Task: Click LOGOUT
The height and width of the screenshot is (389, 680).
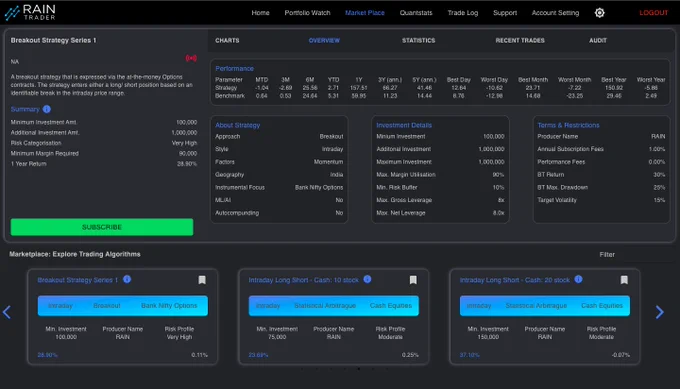Action: (654, 13)
